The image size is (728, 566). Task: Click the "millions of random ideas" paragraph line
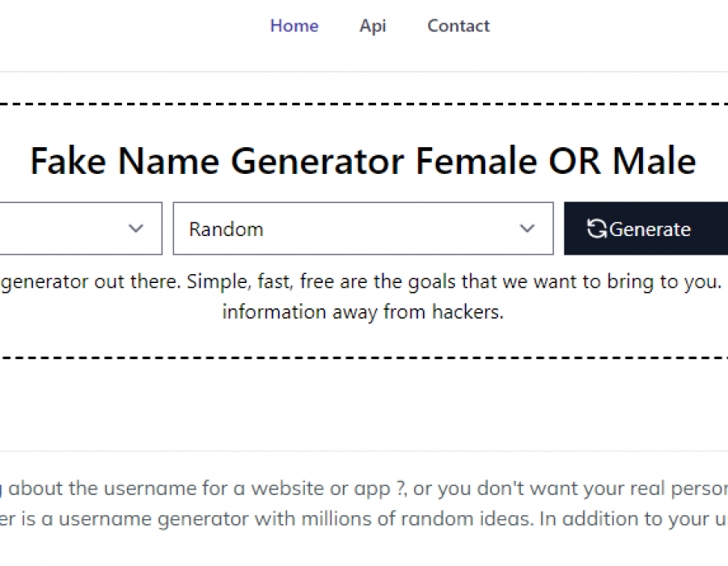364,518
